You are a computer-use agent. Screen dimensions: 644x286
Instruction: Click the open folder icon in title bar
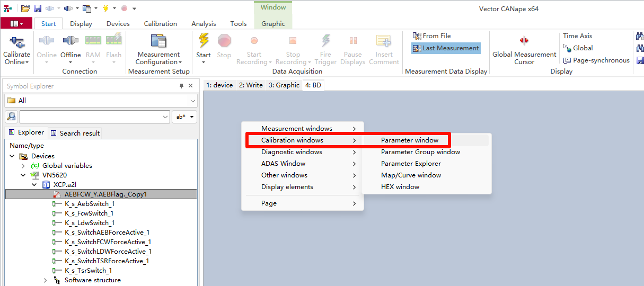tap(25, 8)
